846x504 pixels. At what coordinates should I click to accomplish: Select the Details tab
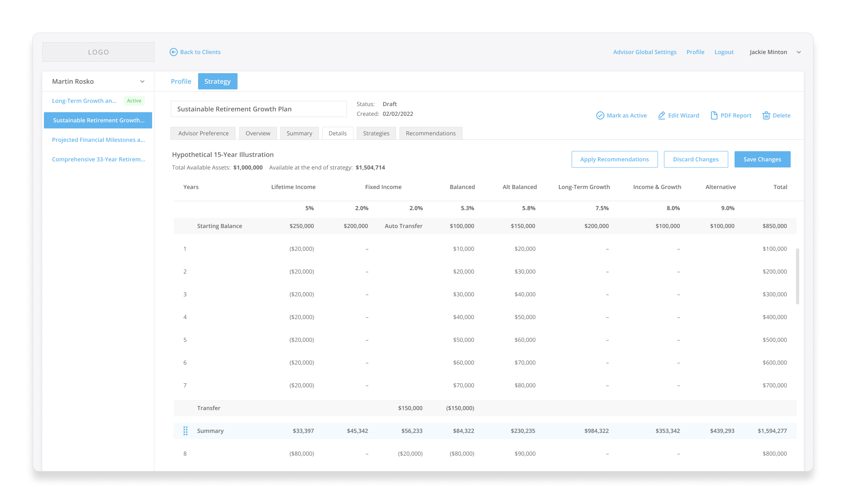[x=338, y=133]
